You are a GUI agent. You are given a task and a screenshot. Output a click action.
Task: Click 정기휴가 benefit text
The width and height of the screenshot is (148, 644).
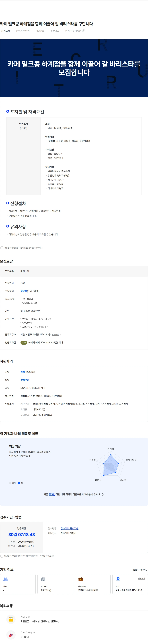click(x=25, y=637)
